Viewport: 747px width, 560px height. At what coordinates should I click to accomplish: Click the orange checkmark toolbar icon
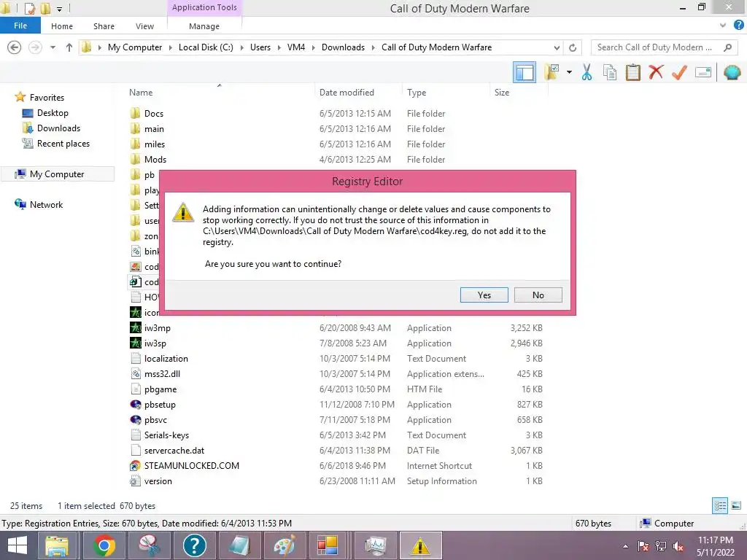[679, 72]
